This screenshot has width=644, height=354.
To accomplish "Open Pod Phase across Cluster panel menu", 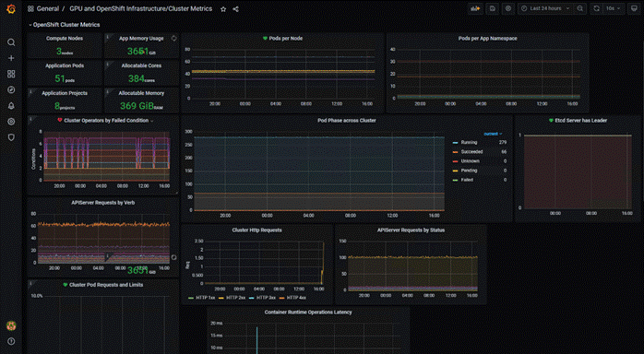I will tap(347, 120).
